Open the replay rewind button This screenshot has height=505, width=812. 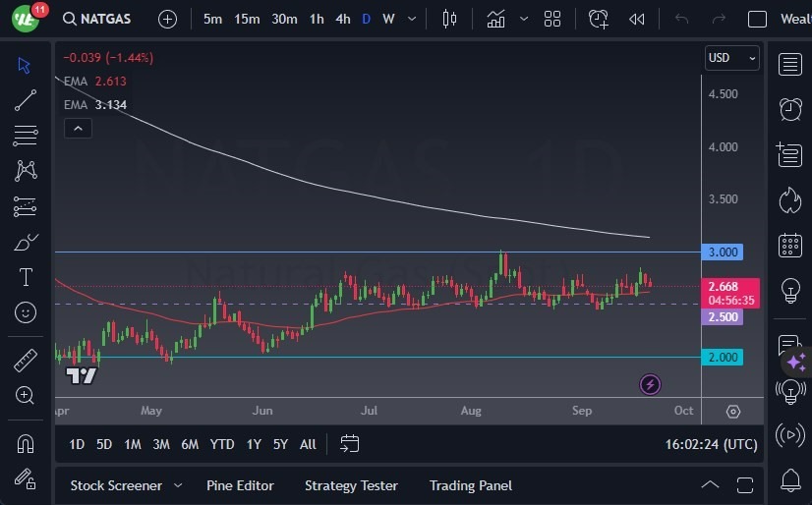[x=637, y=19]
